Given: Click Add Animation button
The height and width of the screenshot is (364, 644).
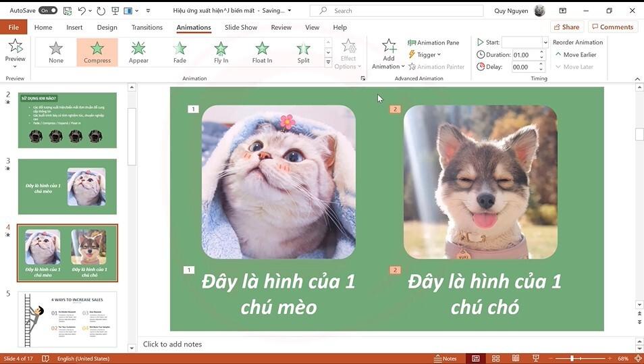Looking at the screenshot, I should [x=389, y=54].
